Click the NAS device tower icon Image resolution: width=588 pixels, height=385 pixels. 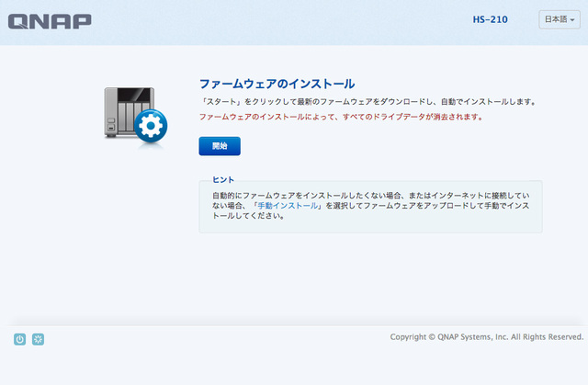pos(124,112)
